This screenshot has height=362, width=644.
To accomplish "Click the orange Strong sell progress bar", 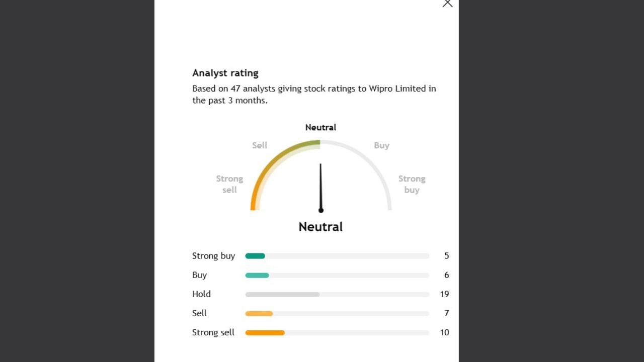I will 265,332.
